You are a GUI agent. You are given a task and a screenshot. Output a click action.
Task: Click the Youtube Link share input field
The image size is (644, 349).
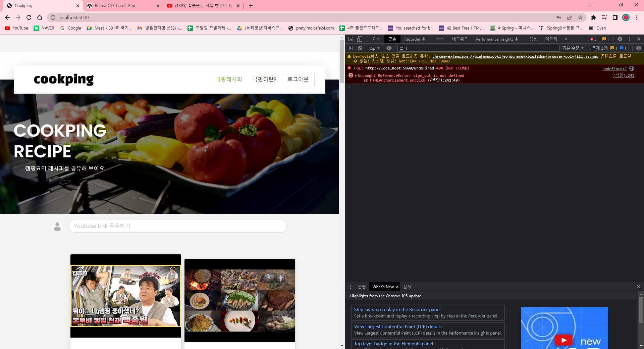click(178, 226)
